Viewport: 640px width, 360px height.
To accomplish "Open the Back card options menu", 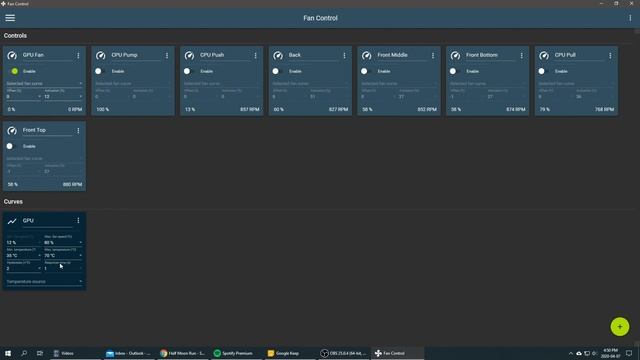I will coord(344,56).
